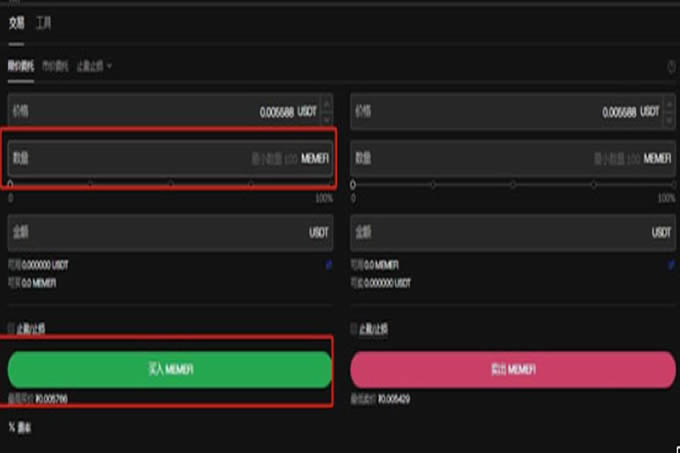This screenshot has height=453, width=680.
Task: Click the fee rate icon at bottom left
Action: click(x=12, y=427)
